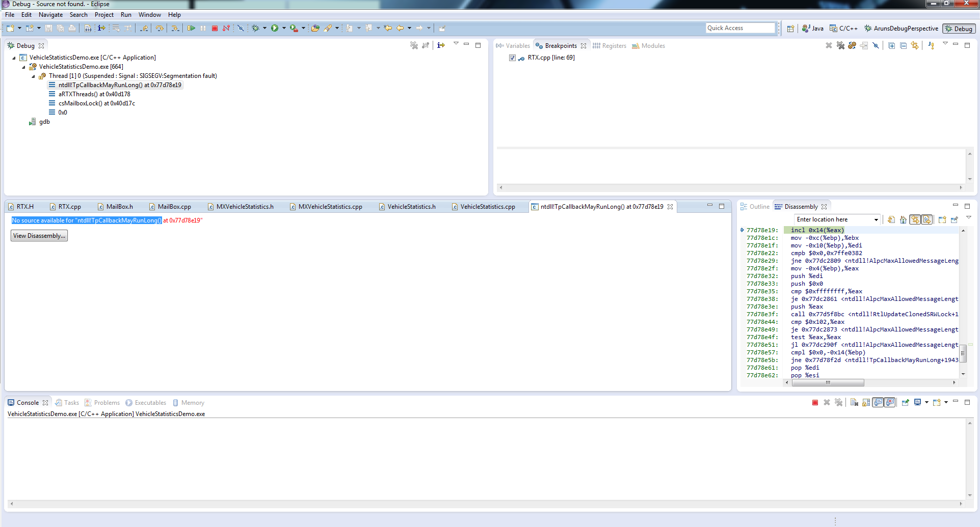Toggle Scroll Lock in Console toolbar
The width and height of the screenshot is (980, 527).
[866, 402]
